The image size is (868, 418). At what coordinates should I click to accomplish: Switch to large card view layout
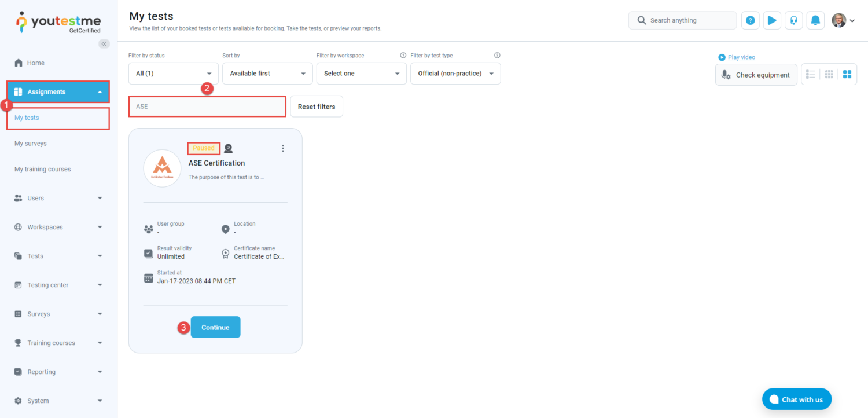click(847, 75)
